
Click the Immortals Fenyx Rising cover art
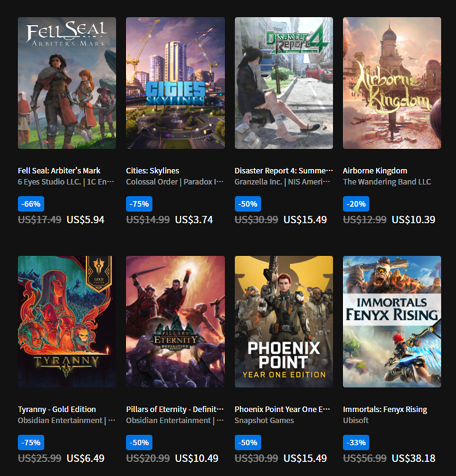(392, 322)
